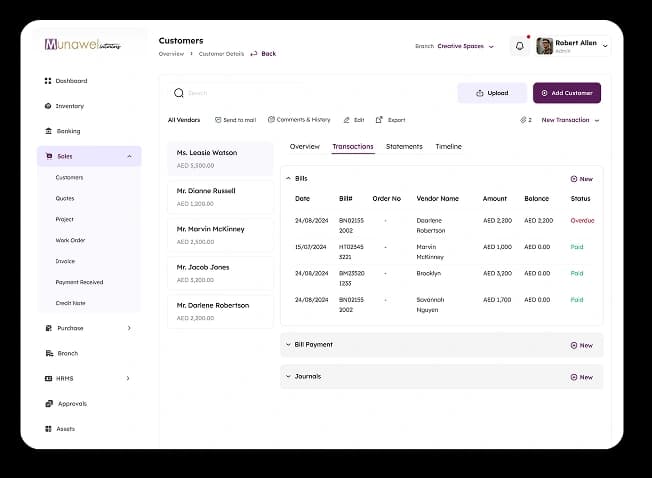This screenshot has width=652, height=478.
Task: Open Work Order under Sales
Action: pyautogui.click(x=70, y=240)
